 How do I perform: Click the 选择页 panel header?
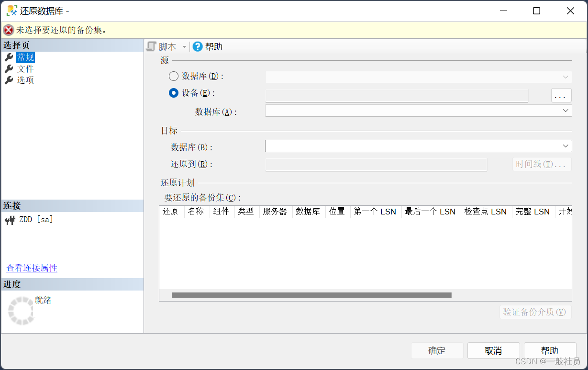click(72, 45)
